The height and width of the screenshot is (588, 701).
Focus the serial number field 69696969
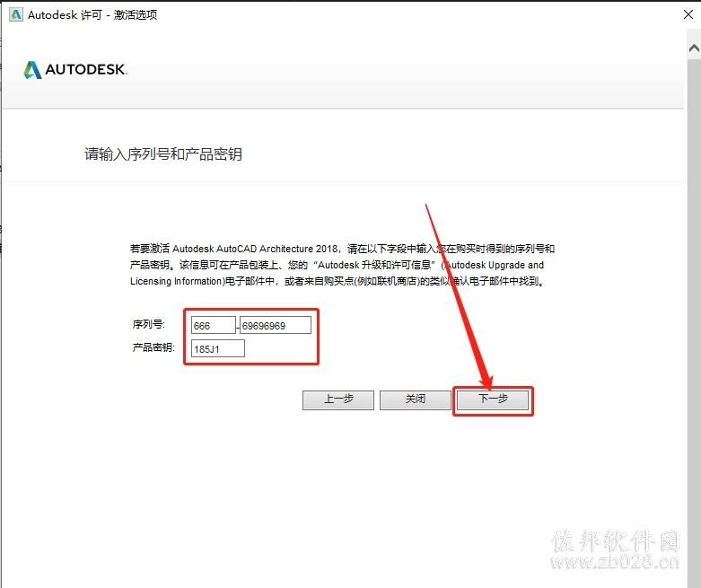click(x=276, y=325)
